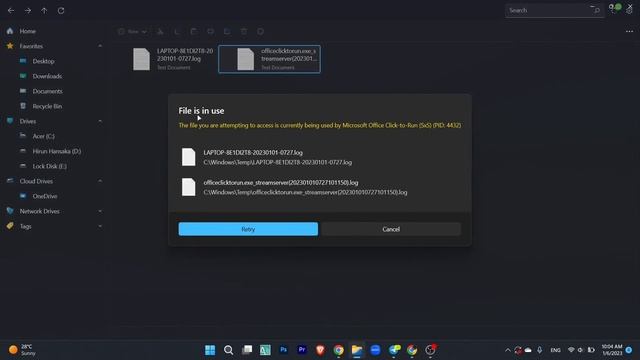Refresh the current folder view

click(61, 11)
